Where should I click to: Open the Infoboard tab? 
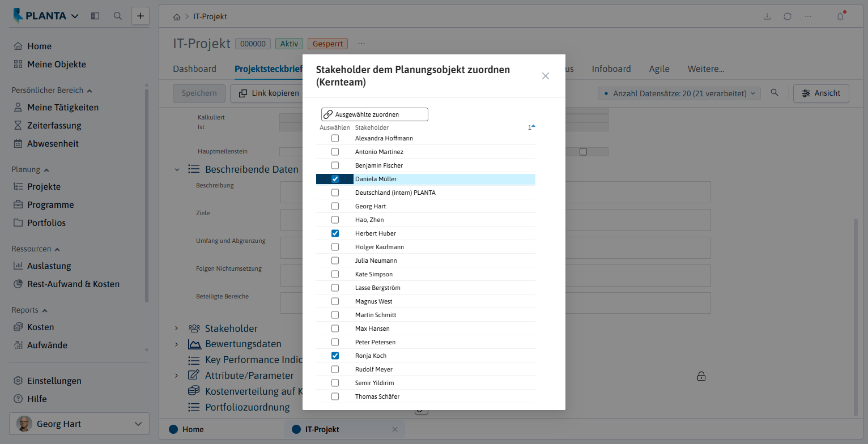click(611, 69)
